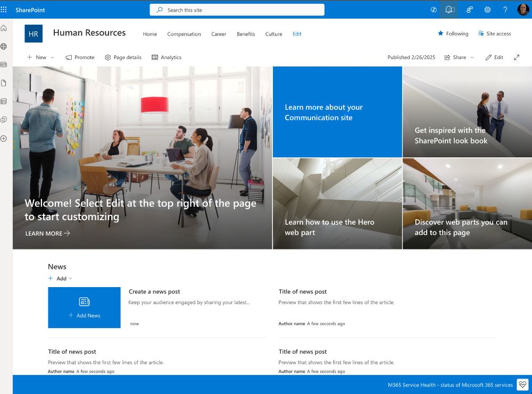Image resolution: width=532 pixels, height=394 pixels.
Task: Open the Site access label
Action: [498, 33]
